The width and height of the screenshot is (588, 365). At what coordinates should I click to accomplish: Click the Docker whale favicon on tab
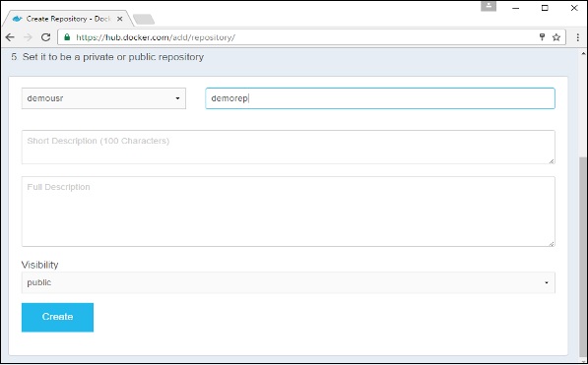click(18, 19)
